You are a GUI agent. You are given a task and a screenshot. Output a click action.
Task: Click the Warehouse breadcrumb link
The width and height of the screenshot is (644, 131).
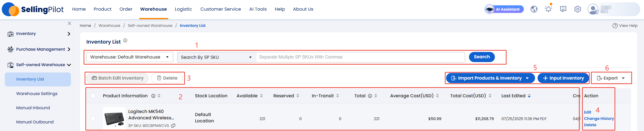(x=109, y=26)
